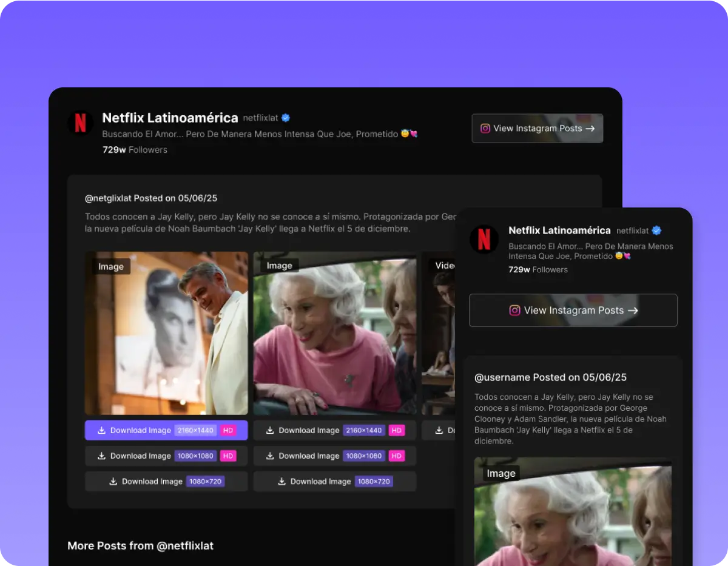728x566 pixels.
Task: Click the blue verified badge beside desktop netflixlat handle
Action: (x=286, y=118)
